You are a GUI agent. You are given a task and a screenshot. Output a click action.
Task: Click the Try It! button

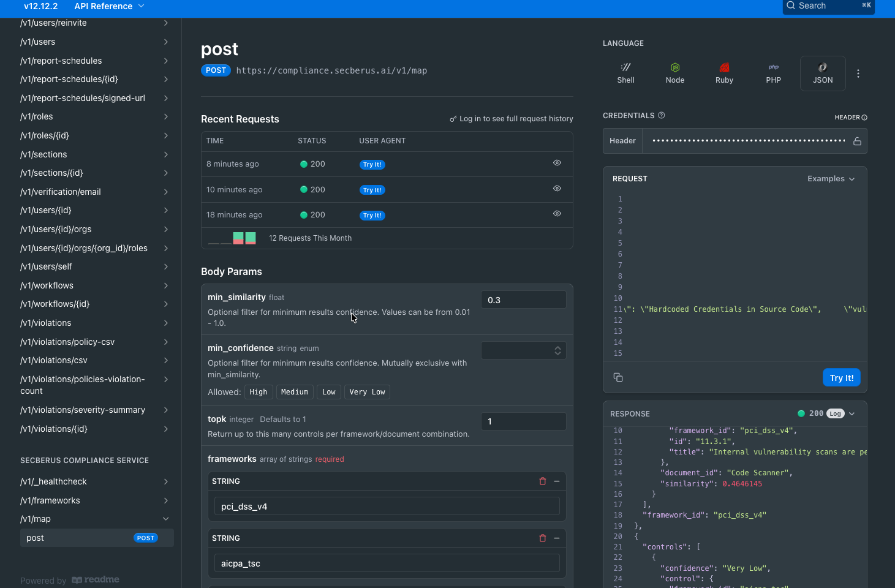tap(841, 377)
